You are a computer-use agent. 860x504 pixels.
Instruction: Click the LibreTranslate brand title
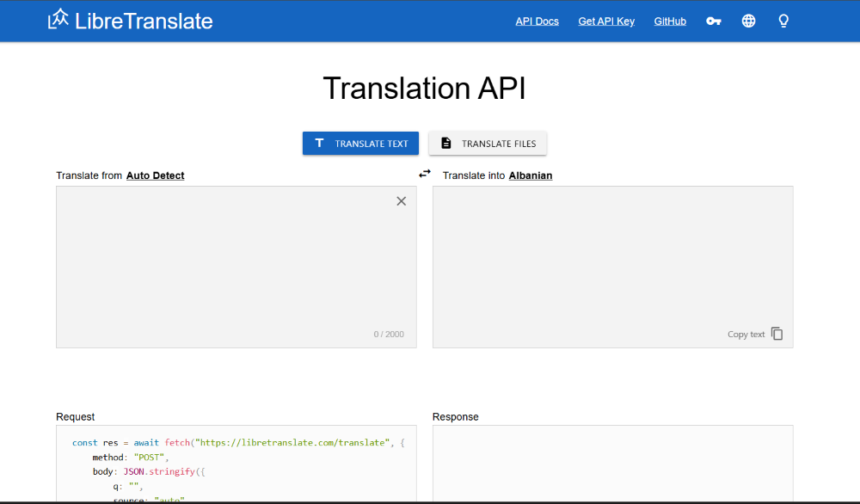pos(144,21)
